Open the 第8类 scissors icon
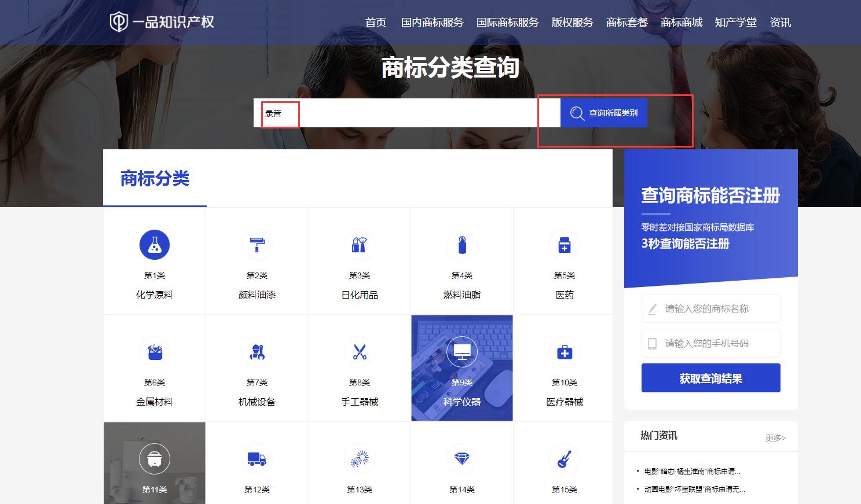861x504 pixels. click(x=360, y=352)
